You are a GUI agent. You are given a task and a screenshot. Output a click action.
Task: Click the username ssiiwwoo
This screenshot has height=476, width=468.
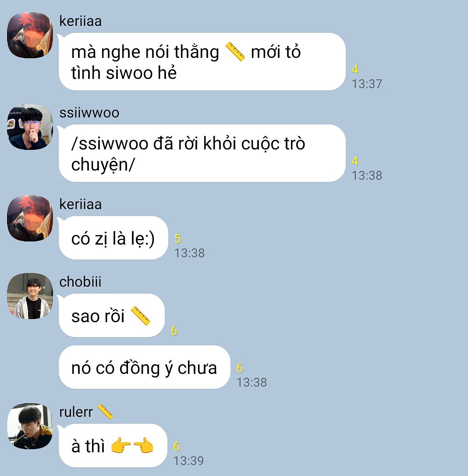89,113
